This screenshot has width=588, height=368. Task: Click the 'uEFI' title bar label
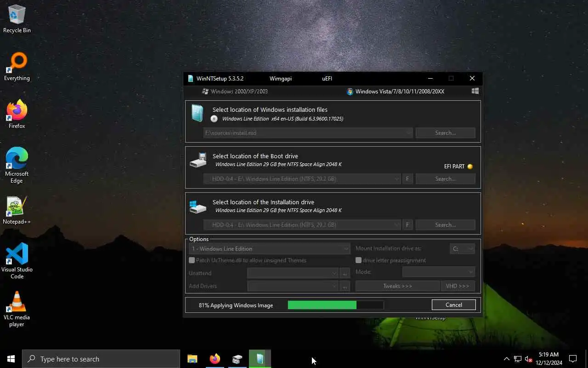tap(327, 79)
